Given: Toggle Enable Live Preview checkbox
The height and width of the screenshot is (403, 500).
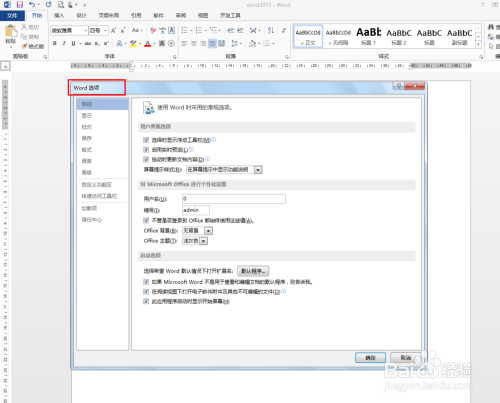Looking at the screenshot, I should (x=146, y=150).
